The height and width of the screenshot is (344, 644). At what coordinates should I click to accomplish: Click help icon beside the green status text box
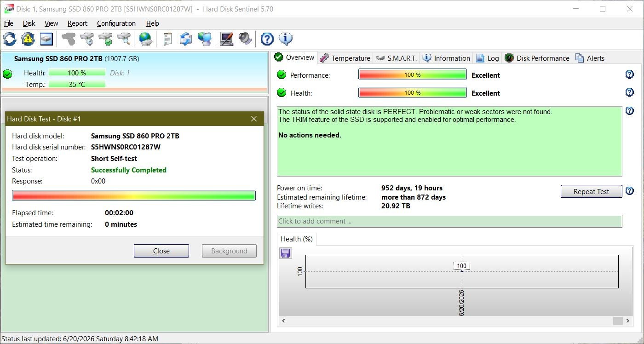(x=630, y=111)
